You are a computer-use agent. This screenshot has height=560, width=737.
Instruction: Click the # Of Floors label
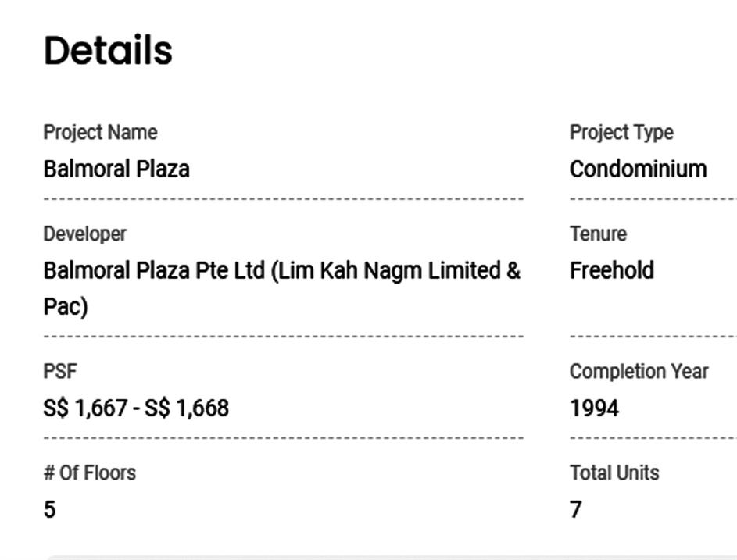coord(89,473)
